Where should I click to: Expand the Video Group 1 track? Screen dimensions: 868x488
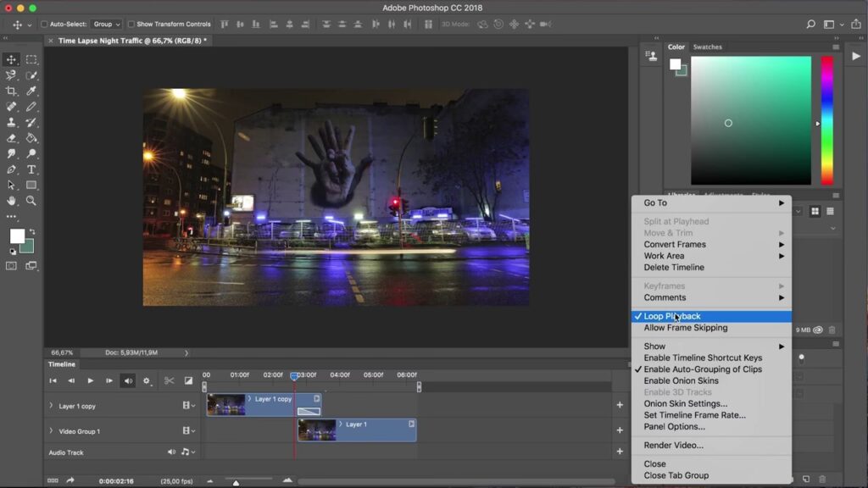point(51,431)
